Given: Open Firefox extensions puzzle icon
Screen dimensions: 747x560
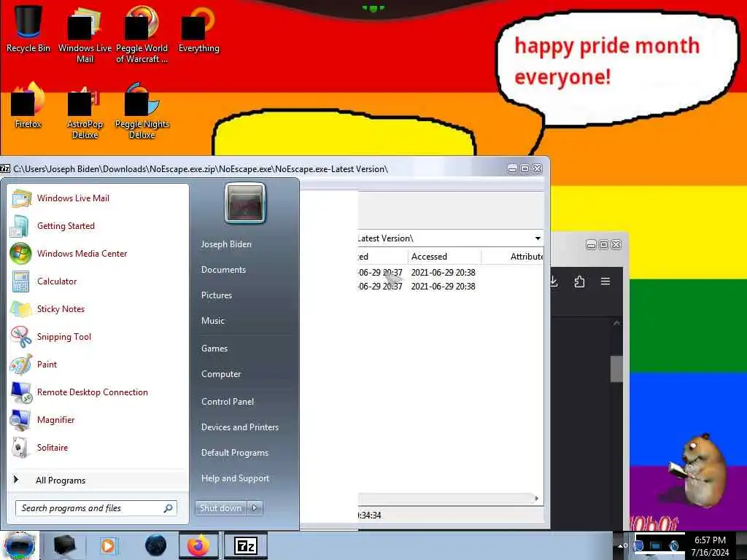Looking at the screenshot, I should (x=579, y=281).
